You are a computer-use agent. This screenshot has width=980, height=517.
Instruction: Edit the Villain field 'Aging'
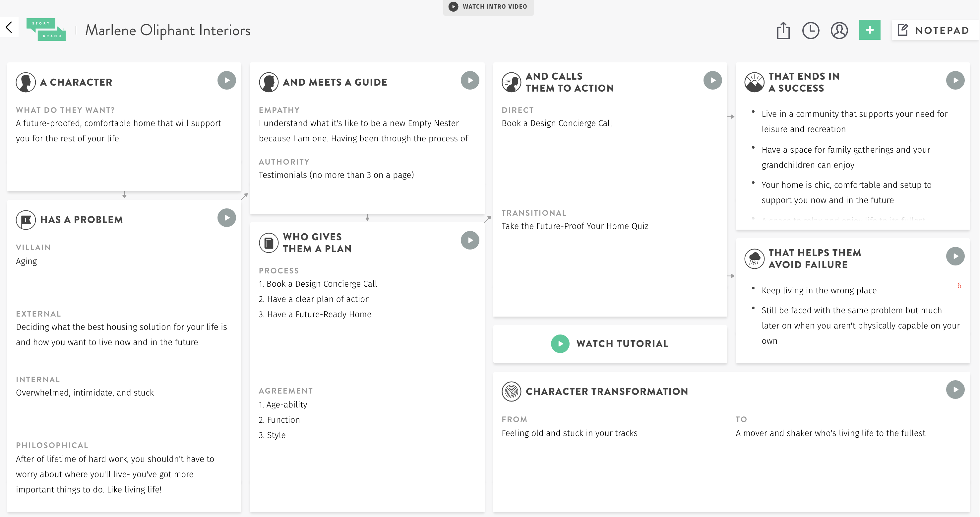(26, 261)
